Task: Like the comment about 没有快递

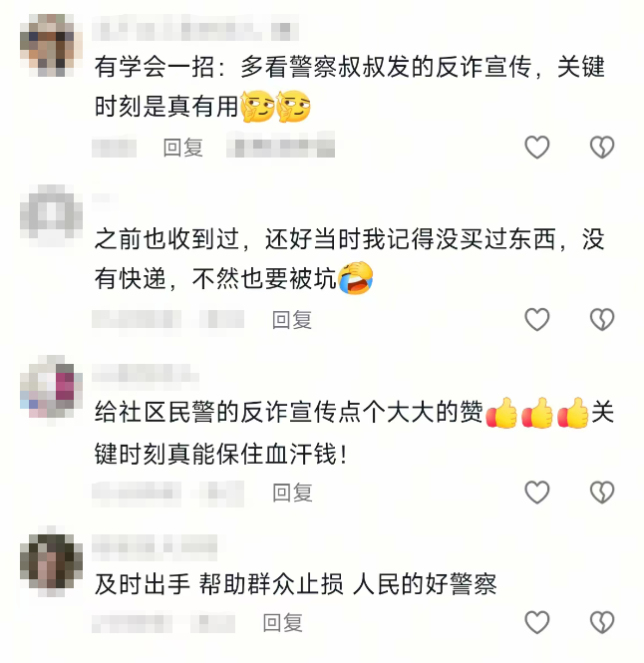Action: coord(537,319)
